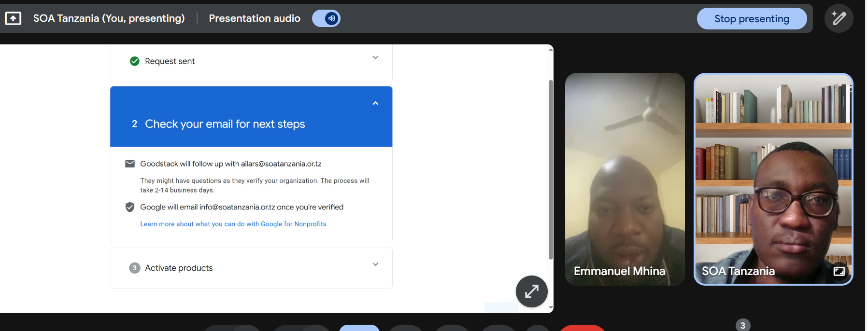The image size is (868, 331).
Task: Click the green Request sent checkmark icon
Action: click(135, 61)
